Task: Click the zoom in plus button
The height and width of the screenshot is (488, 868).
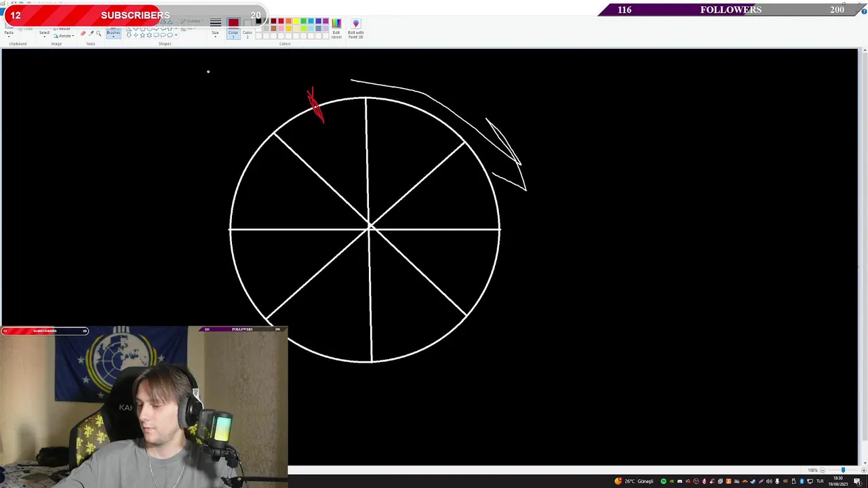Action: [x=864, y=470]
